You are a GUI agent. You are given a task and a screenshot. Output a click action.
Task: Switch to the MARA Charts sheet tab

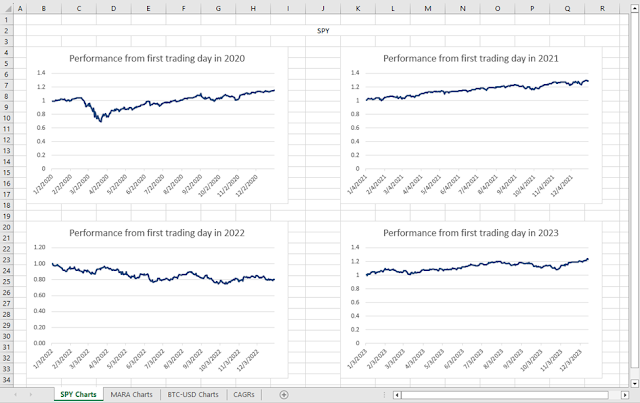tap(131, 394)
